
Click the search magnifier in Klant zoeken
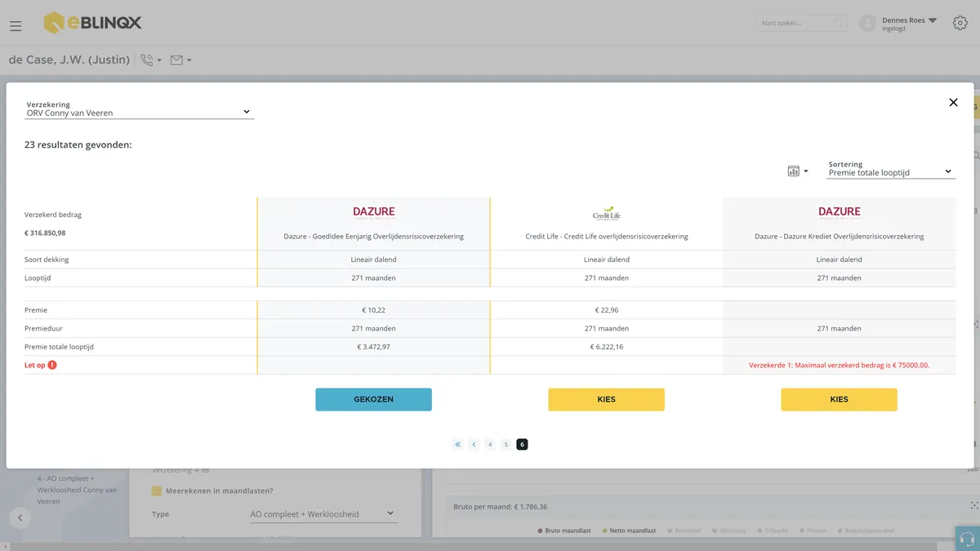839,24
